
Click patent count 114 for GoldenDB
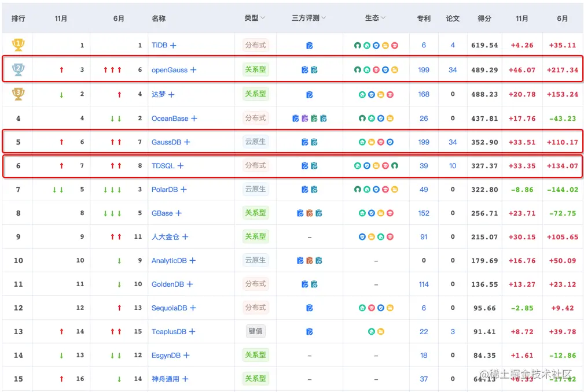(x=424, y=284)
